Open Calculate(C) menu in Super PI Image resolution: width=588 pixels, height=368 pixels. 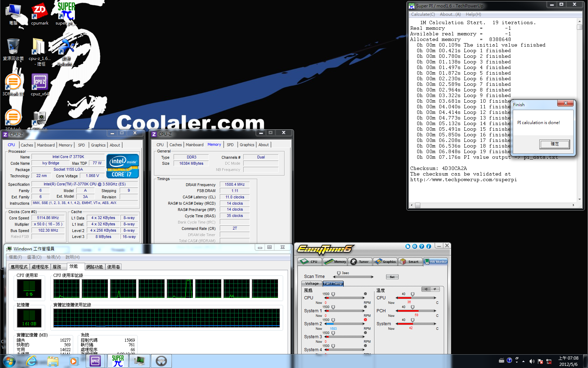423,14
